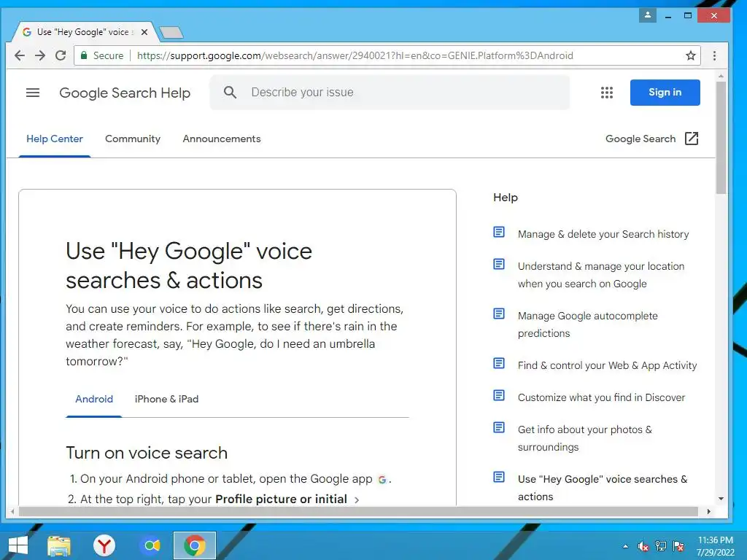This screenshot has height=560, width=747.
Task: Click article icon beside Use "Hey Google" voice searches
Action: click(499, 477)
